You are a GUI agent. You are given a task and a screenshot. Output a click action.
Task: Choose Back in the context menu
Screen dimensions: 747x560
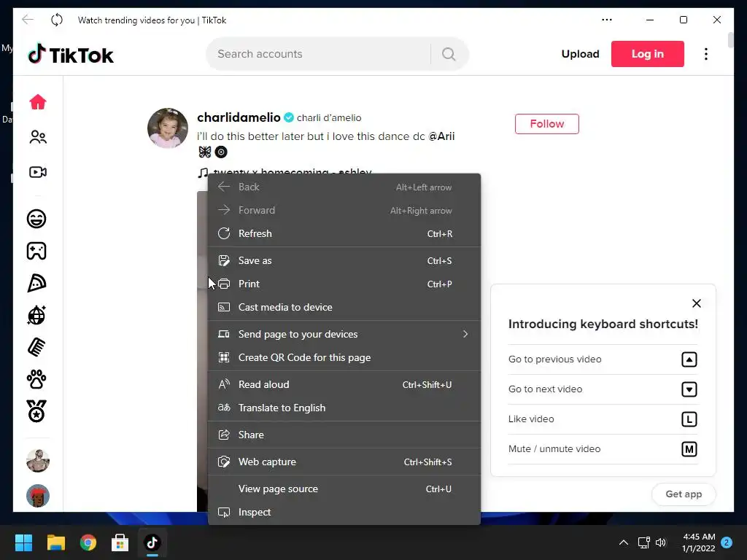tap(344, 187)
